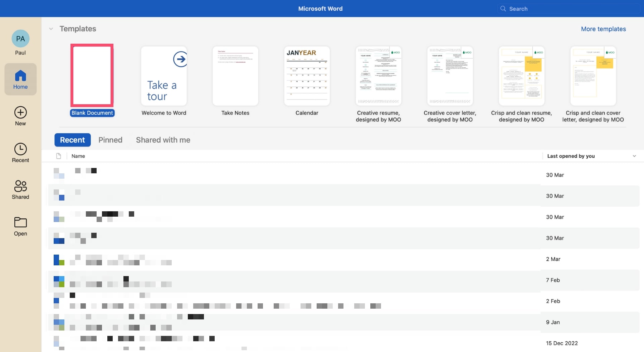Open the Paul account avatar
This screenshot has width=644, height=352.
20,39
